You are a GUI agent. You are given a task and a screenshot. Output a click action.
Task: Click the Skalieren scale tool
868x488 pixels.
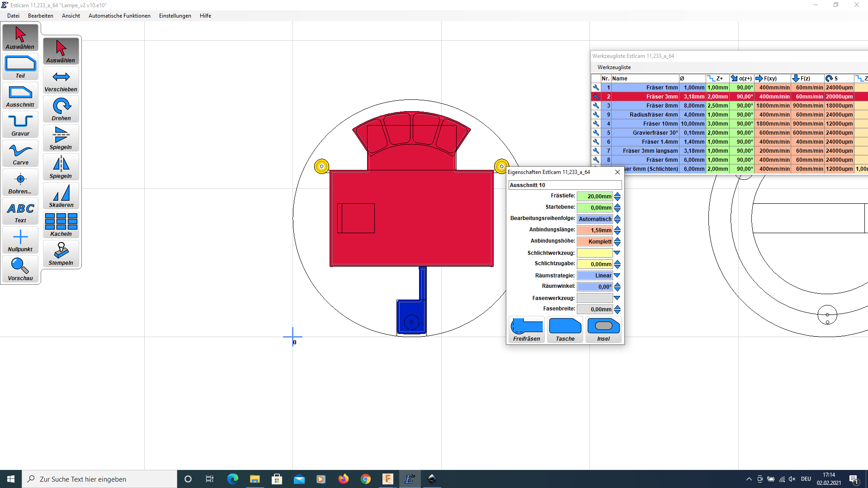coord(61,196)
